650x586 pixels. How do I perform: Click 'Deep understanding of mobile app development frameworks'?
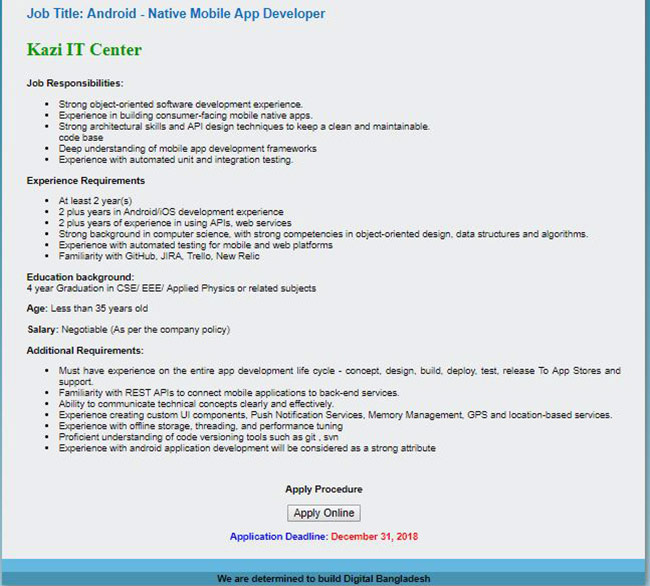(187, 148)
